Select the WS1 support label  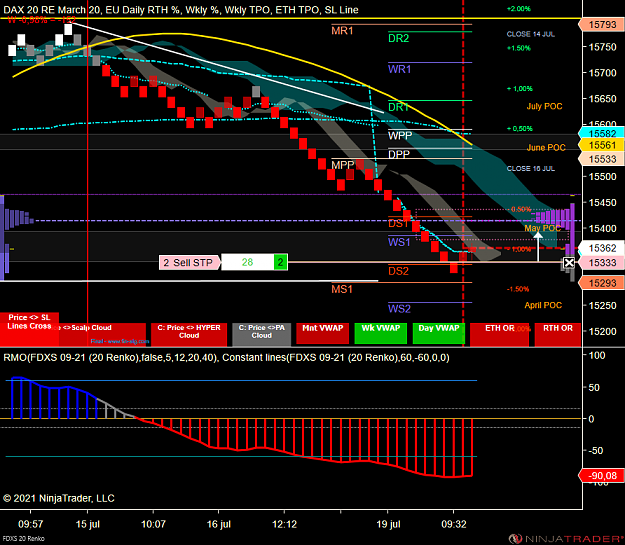pos(399,242)
